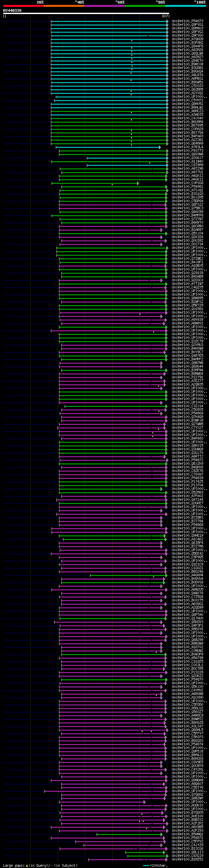Select label UniRef100_P54868
This screenshot has height=868, width=209.
coord(187,525)
